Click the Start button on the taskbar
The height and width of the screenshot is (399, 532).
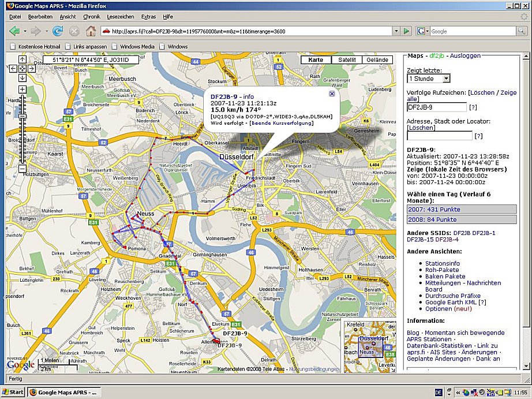pos(13,392)
